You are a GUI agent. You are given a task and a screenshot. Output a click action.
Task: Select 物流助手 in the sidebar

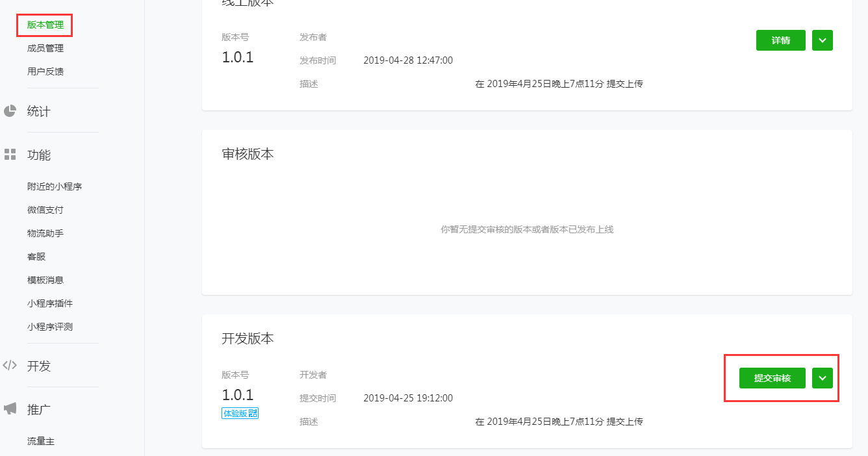[45, 233]
